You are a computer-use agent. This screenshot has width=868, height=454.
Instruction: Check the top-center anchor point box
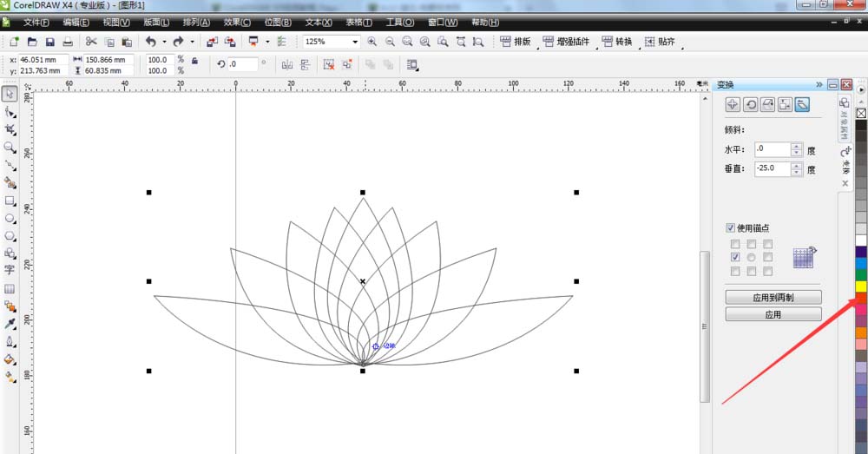pos(751,244)
